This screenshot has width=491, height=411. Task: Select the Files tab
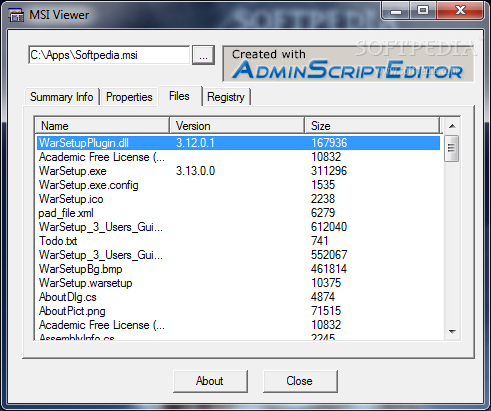[179, 96]
